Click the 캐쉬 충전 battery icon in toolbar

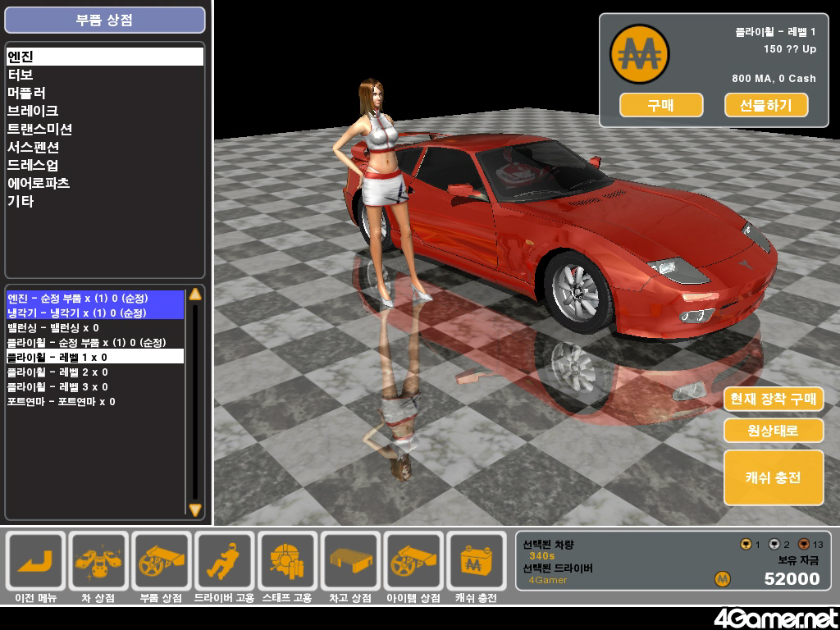click(x=476, y=560)
